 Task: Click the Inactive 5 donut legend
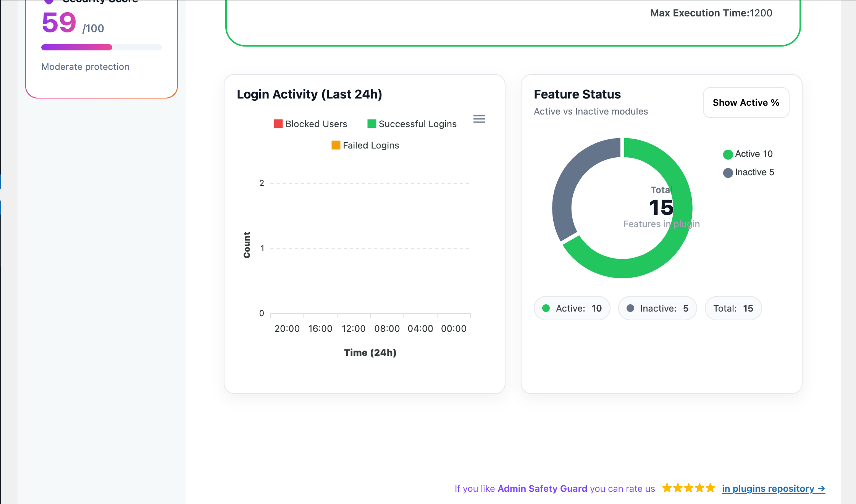coord(749,172)
